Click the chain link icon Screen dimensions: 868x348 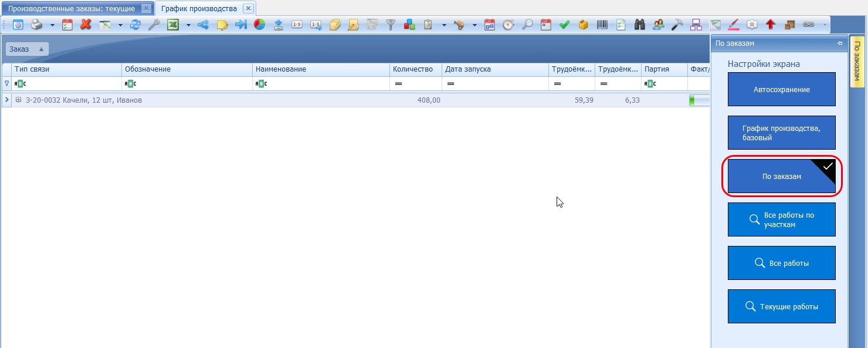tap(808, 25)
